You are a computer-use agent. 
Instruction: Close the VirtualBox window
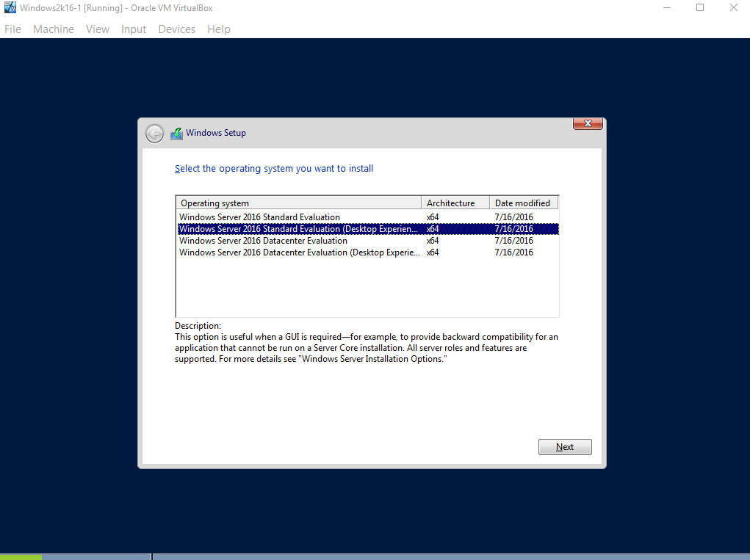[x=733, y=7]
